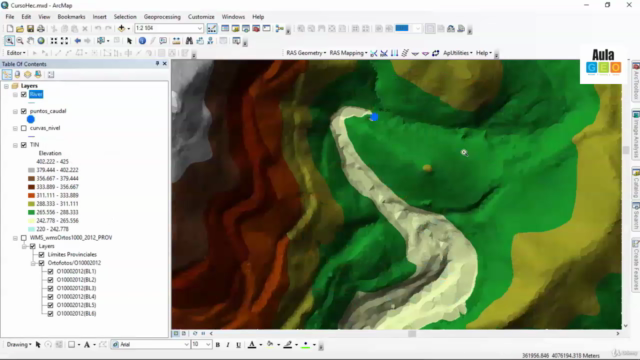Screen dimensions: 640x360
Task: Uncheck the puntos_caudal layer checkbox
Action: pyautogui.click(x=24, y=111)
